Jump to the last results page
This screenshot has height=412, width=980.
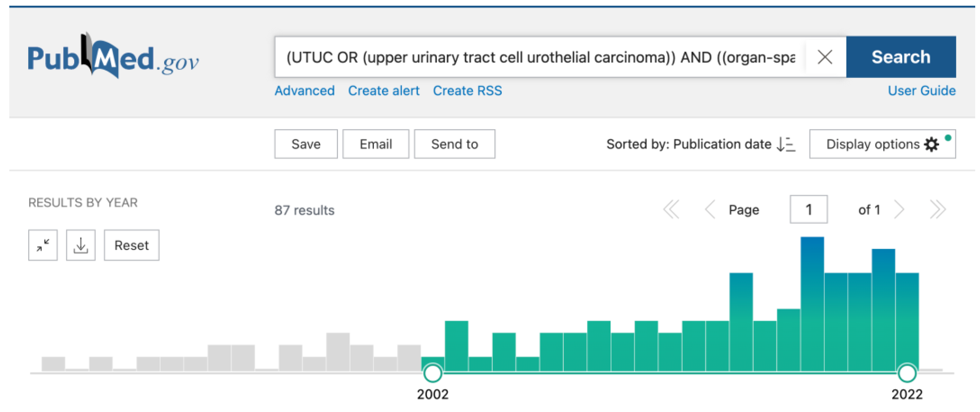point(937,210)
